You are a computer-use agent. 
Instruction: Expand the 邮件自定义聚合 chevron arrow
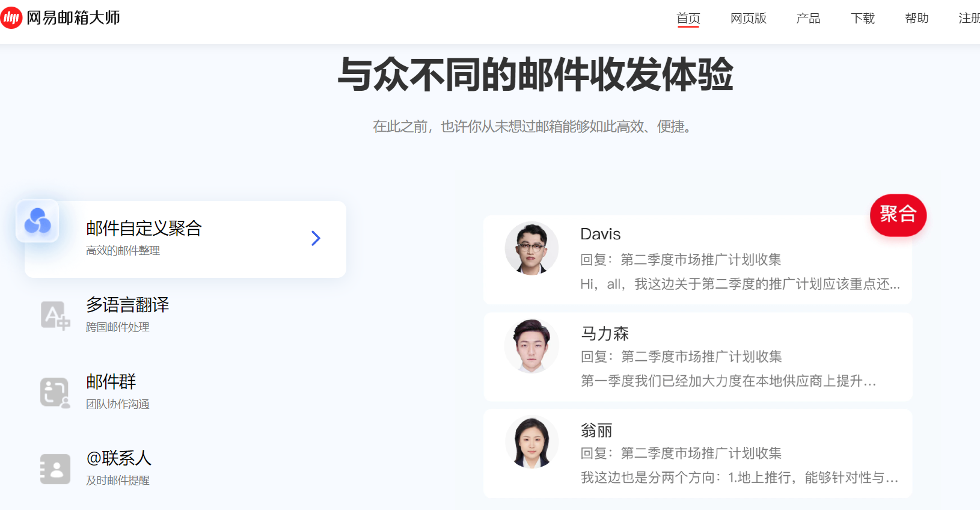(x=316, y=239)
